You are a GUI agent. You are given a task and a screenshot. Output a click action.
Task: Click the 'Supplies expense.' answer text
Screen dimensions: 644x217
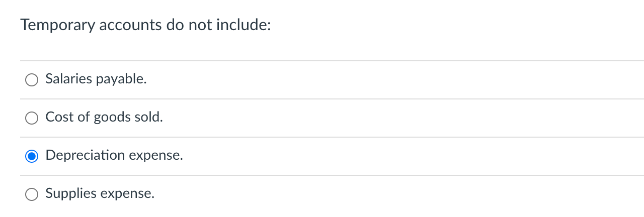click(x=100, y=193)
